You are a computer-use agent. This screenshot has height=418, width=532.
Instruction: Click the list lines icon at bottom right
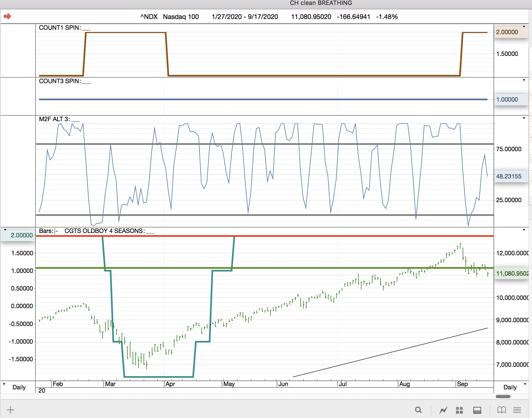(x=517, y=410)
